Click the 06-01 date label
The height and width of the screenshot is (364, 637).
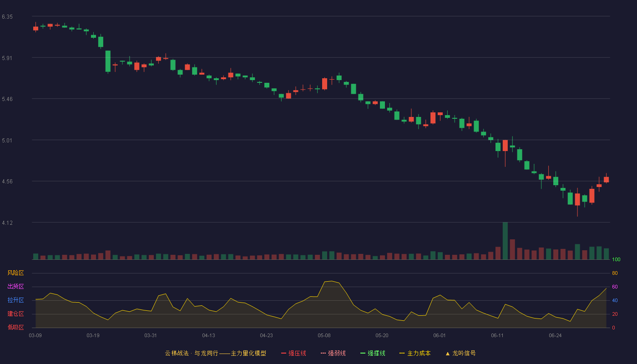[x=440, y=335]
